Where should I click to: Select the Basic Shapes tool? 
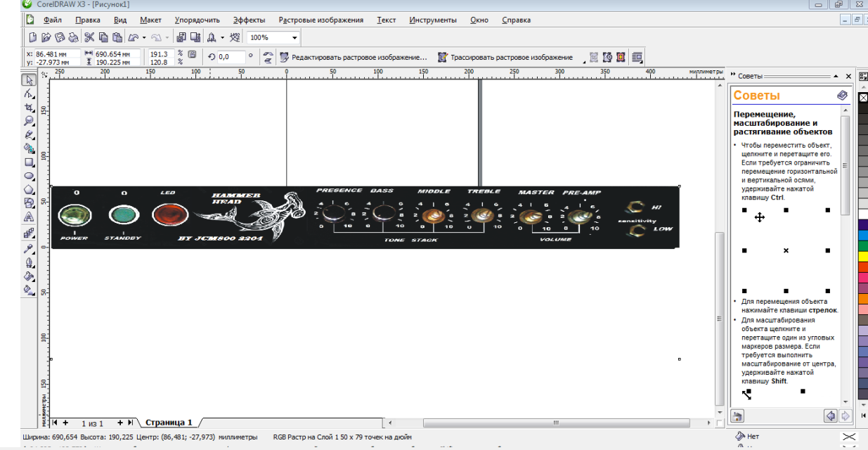pos(29,204)
